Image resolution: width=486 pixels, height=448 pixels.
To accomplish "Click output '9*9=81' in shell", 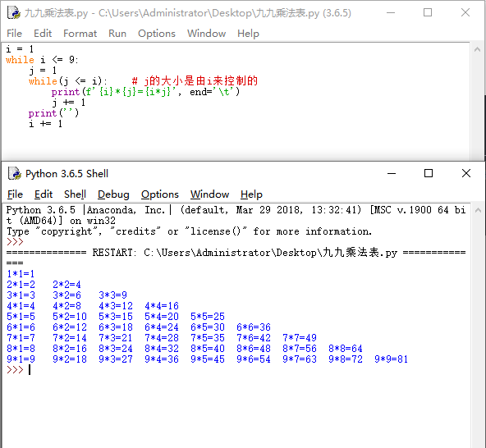I will 391,359.
